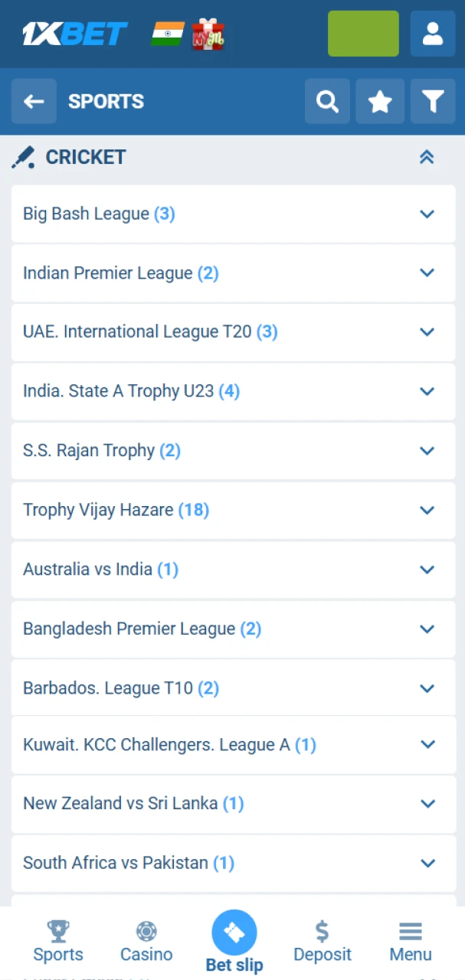Open search on the sports page
The width and height of the screenshot is (465, 980).
click(327, 101)
